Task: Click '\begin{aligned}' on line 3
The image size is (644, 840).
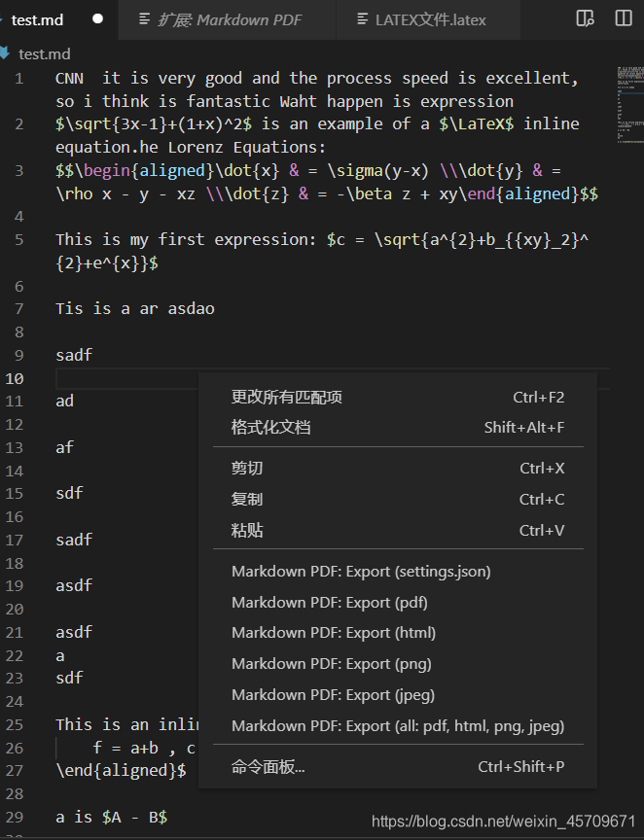Action: pos(144,170)
